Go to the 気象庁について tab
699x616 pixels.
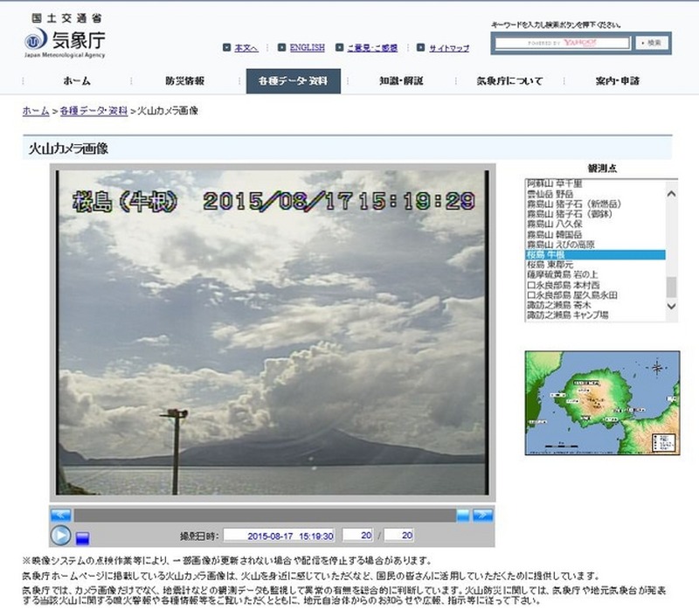pos(509,81)
